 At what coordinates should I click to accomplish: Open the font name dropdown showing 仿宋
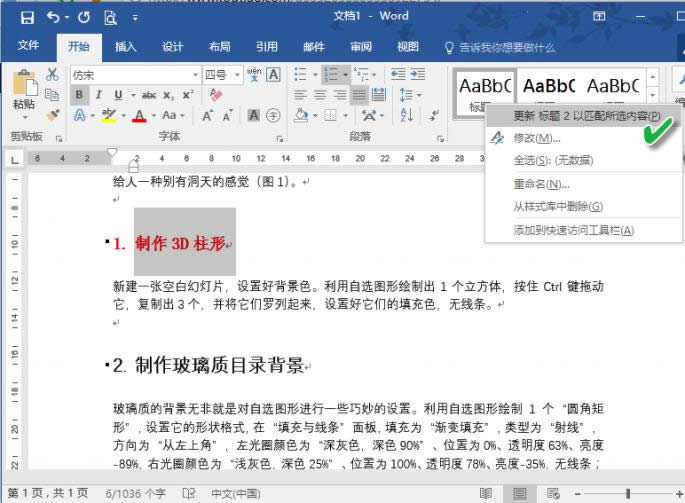[135, 75]
